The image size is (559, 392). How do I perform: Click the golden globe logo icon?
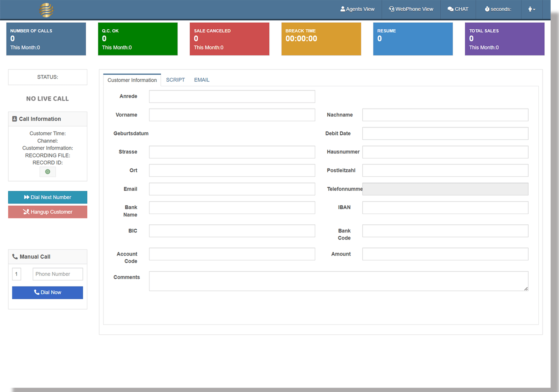tap(46, 10)
